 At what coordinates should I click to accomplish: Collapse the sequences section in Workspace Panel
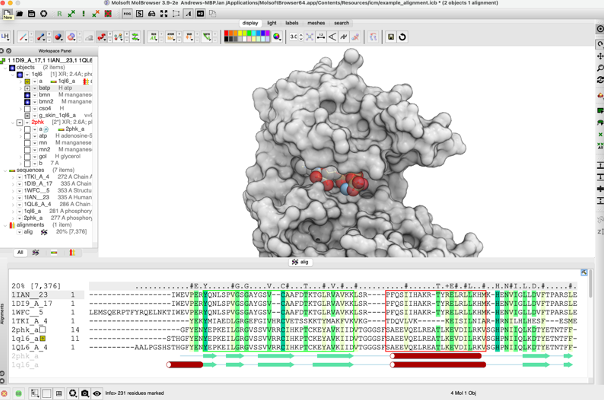coord(6,170)
